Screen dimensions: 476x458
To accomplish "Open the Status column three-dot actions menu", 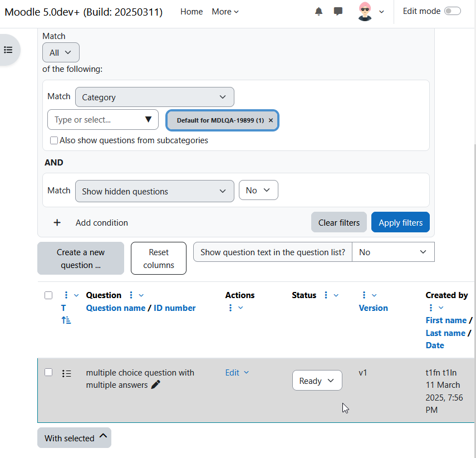I will (x=326, y=295).
